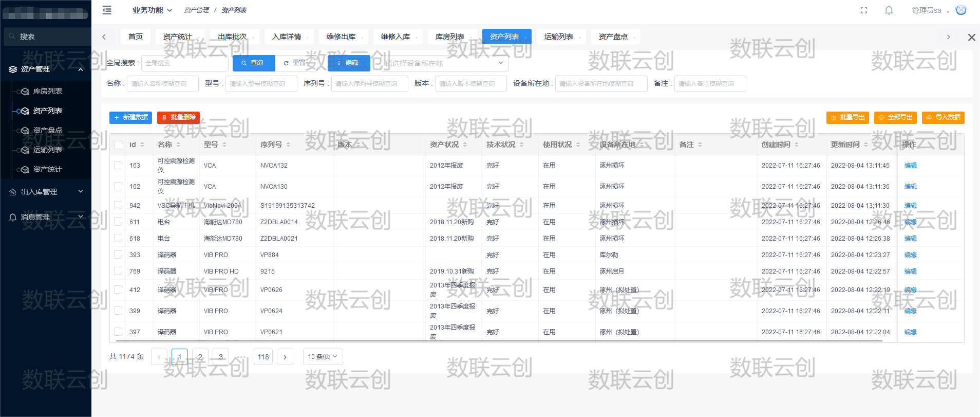The width and height of the screenshot is (980, 417).
Task: Sort by 资产状况 column arrows
Action: pos(465,145)
